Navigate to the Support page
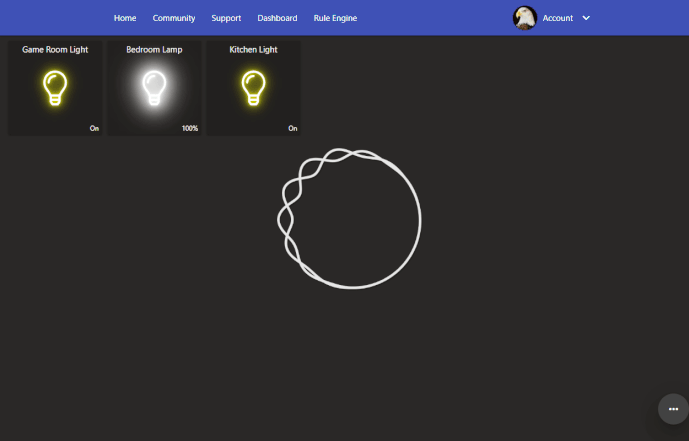Image resolution: width=689 pixels, height=441 pixels. point(226,18)
